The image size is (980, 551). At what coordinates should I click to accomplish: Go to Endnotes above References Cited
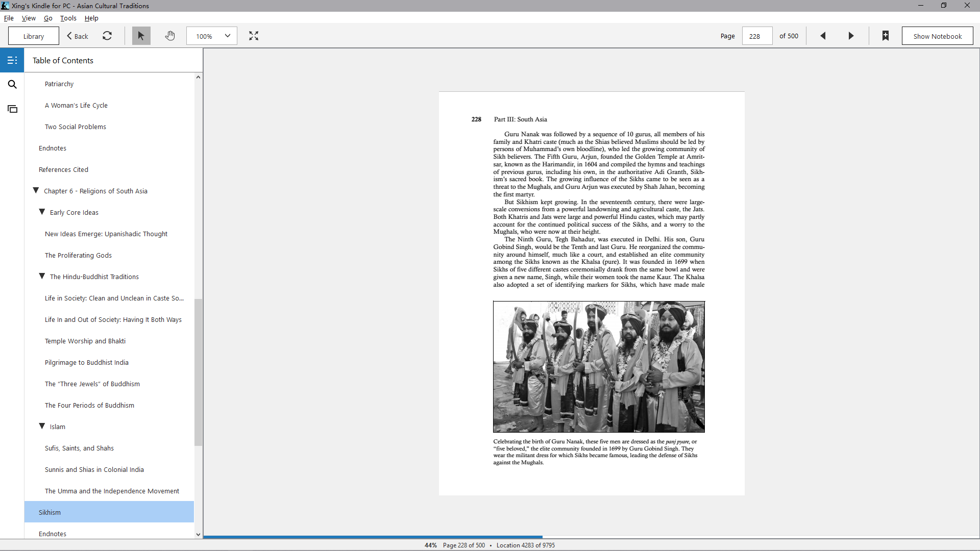53,148
